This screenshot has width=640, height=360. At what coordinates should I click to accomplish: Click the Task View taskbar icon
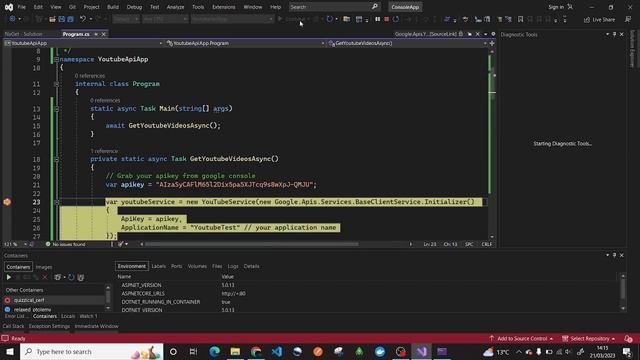tap(193, 351)
